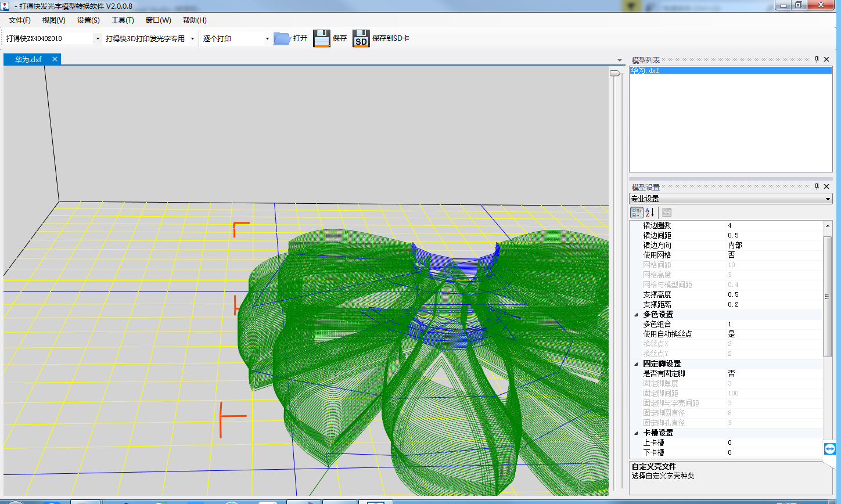The width and height of the screenshot is (841, 504).
Task: Close the 华为.dxf document tab
Action: pos(55,59)
